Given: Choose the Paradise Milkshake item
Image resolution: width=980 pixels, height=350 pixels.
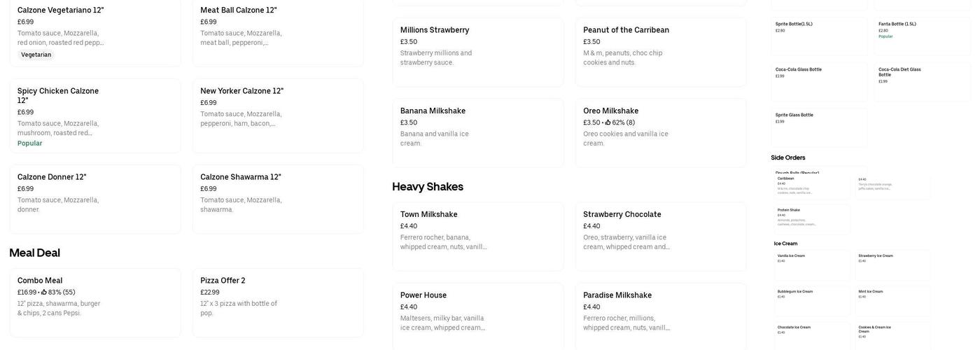Looking at the screenshot, I should pyautogui.click(x=660, y=316).
